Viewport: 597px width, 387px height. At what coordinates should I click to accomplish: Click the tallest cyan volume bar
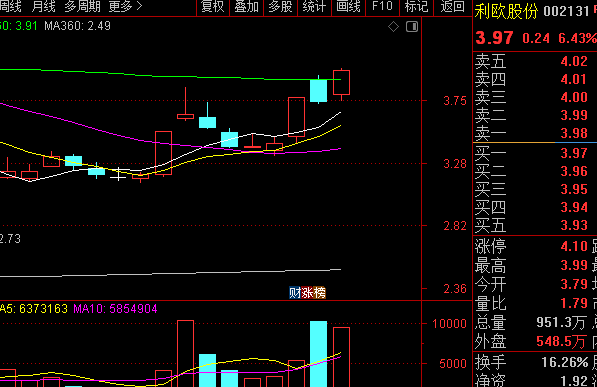318,354
